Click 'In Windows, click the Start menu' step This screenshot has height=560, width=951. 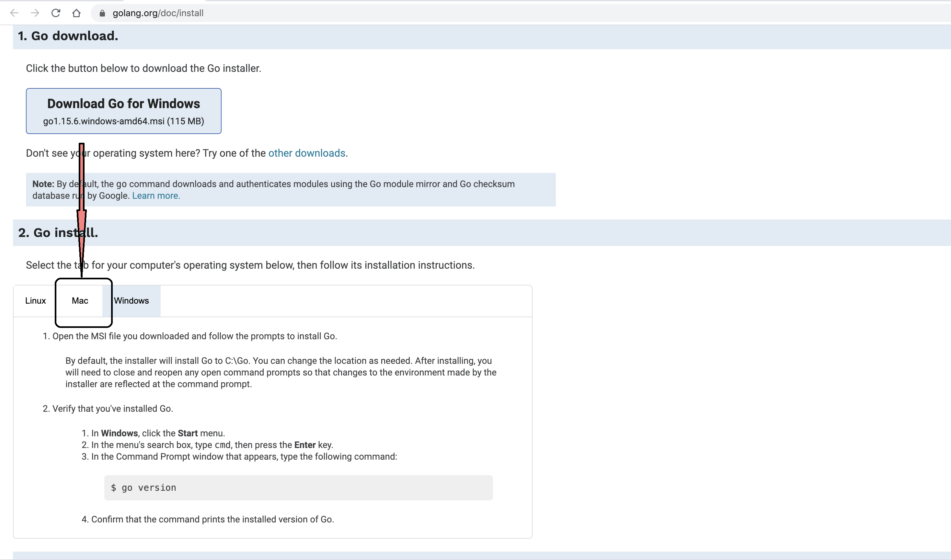tap(158, 433)
